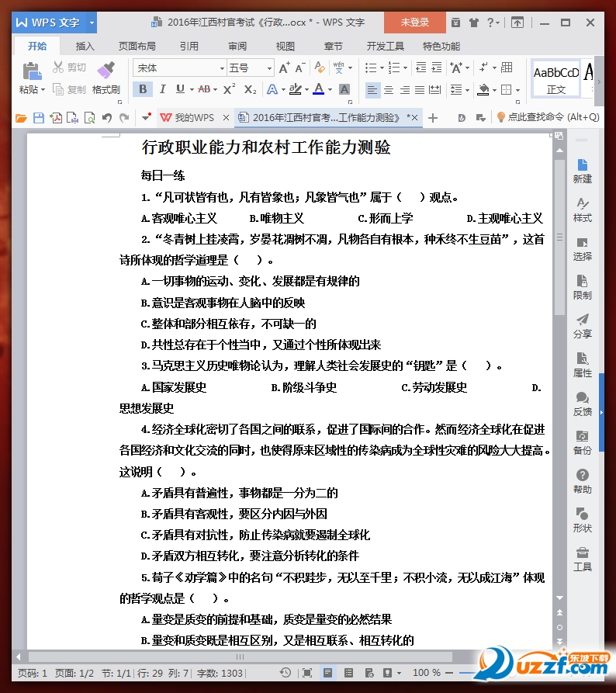Apply text highlight color pen
This screenshot has height=693, width=616.
[295, 89]
